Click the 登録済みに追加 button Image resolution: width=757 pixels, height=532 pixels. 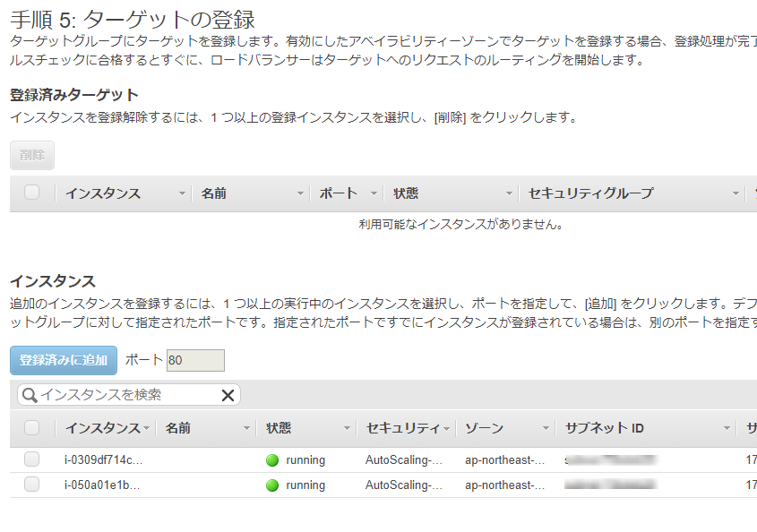pos(64,360)
